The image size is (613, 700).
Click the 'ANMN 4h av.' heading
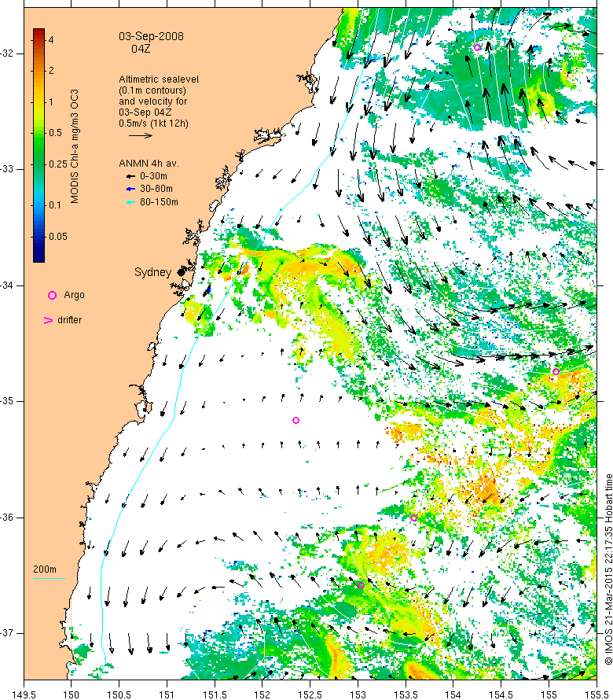pyautogui.click(x=149, y=164)
